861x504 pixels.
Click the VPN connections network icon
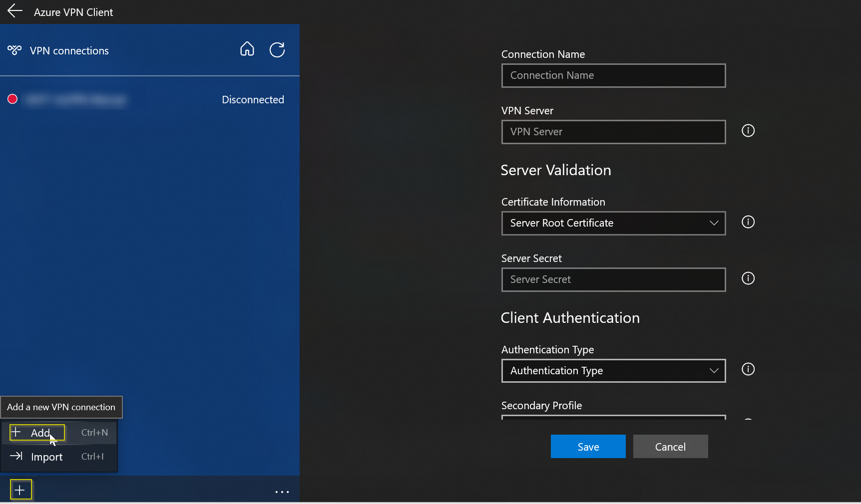[x=14, y=50]
